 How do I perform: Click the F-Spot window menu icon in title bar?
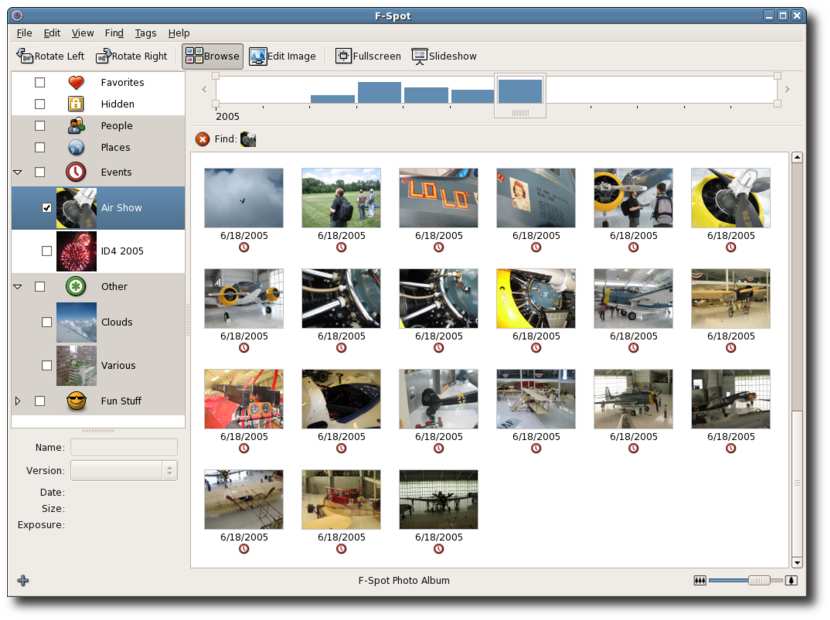pyautogui.click(x=17, y=15)
